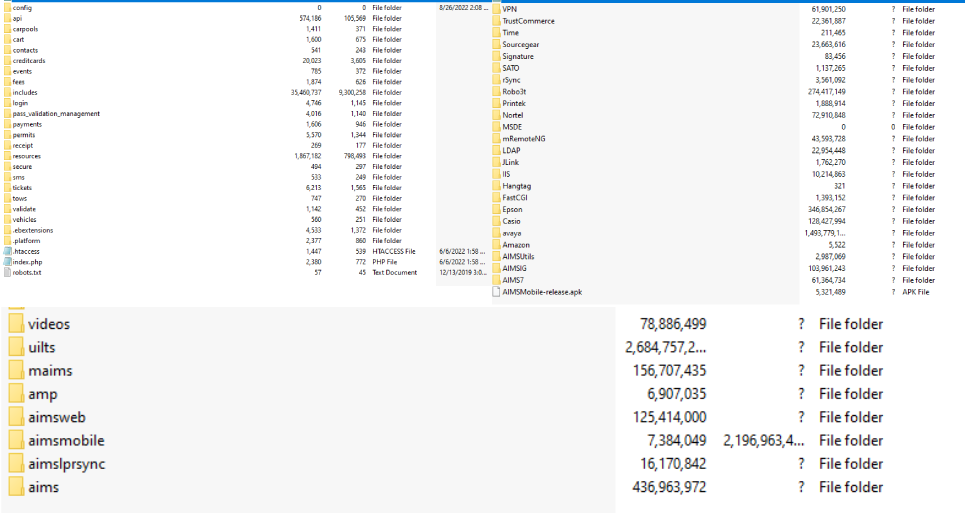Viewport: 965px width, 513px height.
Task: Select the creditcards folder name
Action: pyautogui.click(x=29, y=61)
